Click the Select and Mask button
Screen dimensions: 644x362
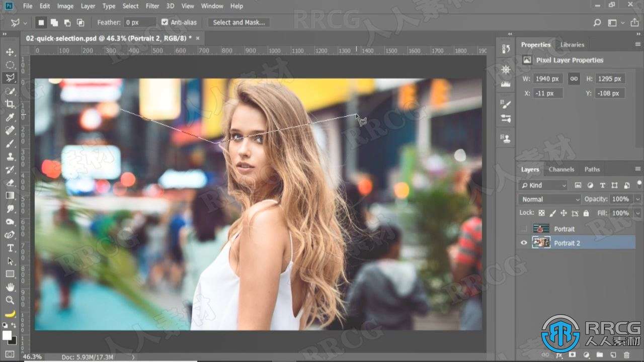pyautogui.click(x=239, y=23)
